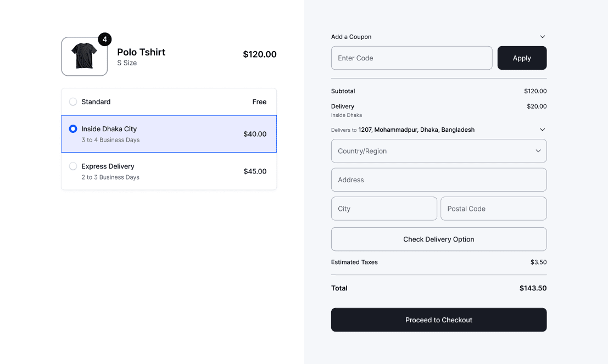Focus the Address input field

tap(439, 180)
